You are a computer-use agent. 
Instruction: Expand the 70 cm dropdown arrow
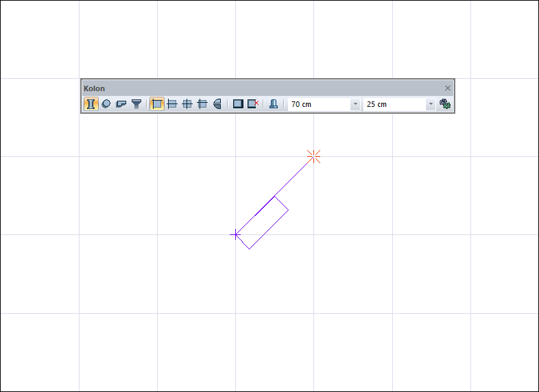pyautogui.click(x=355, y=104)
